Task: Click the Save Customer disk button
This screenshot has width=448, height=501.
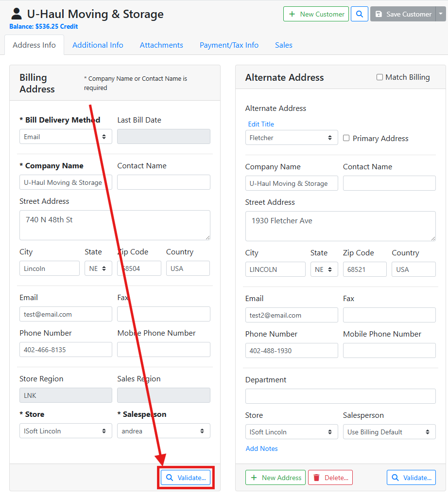Action: click(403, 14)
